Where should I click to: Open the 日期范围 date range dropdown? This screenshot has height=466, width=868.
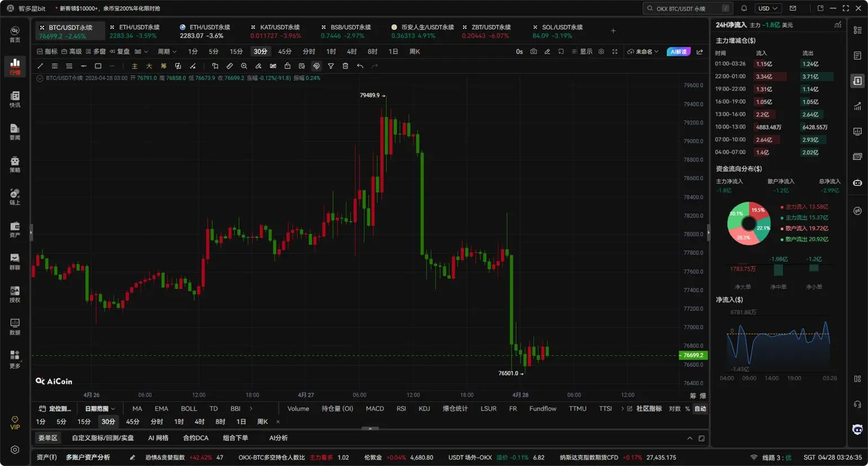[100, 409]
